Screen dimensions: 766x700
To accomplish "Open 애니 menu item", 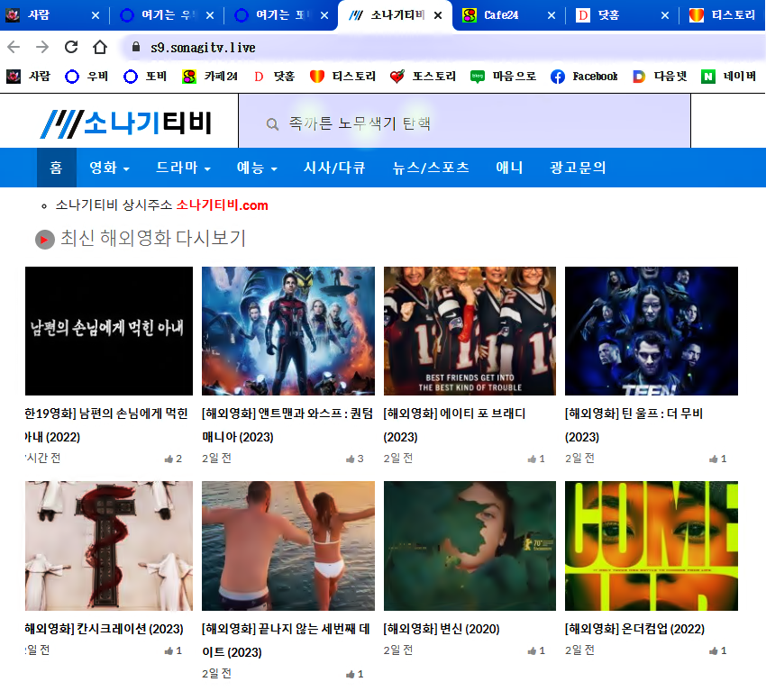I will pos(509,168).
